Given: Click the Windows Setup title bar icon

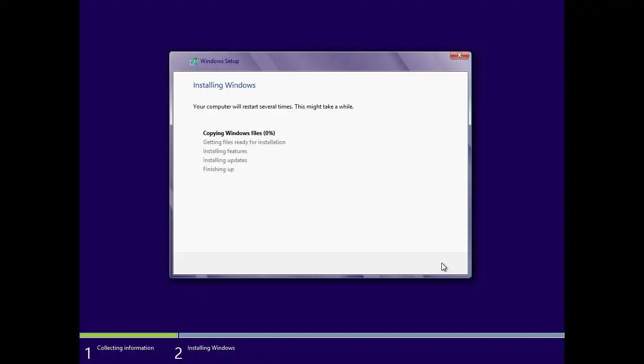Looking at the screenshot, I should click(x=194, y=61).
